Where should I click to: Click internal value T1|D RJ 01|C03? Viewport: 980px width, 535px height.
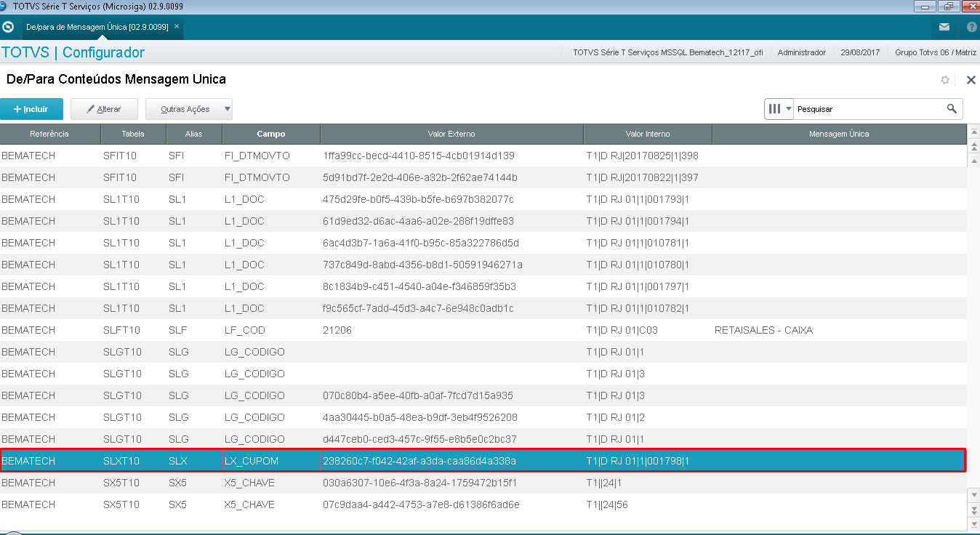[x=622, y=330]
